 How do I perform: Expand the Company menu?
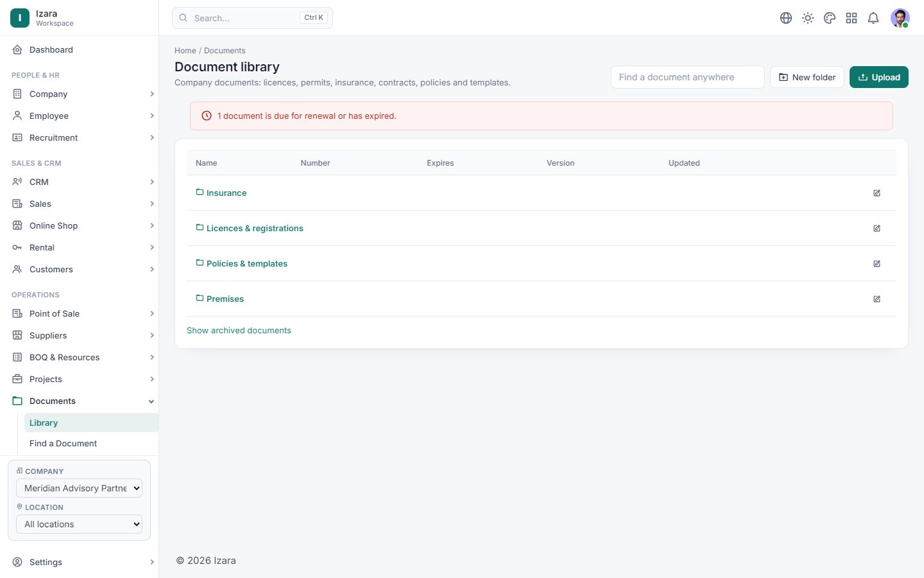pyautogui.click(x=83, y=94)
